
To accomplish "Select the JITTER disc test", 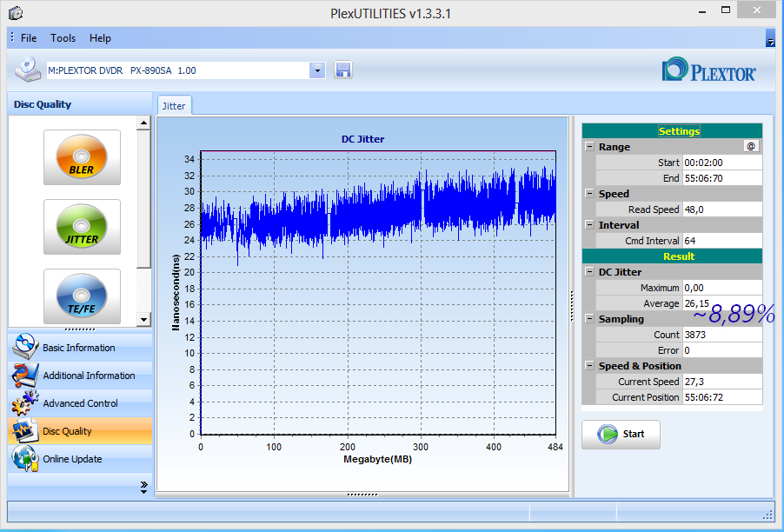I will coord(82,227).
